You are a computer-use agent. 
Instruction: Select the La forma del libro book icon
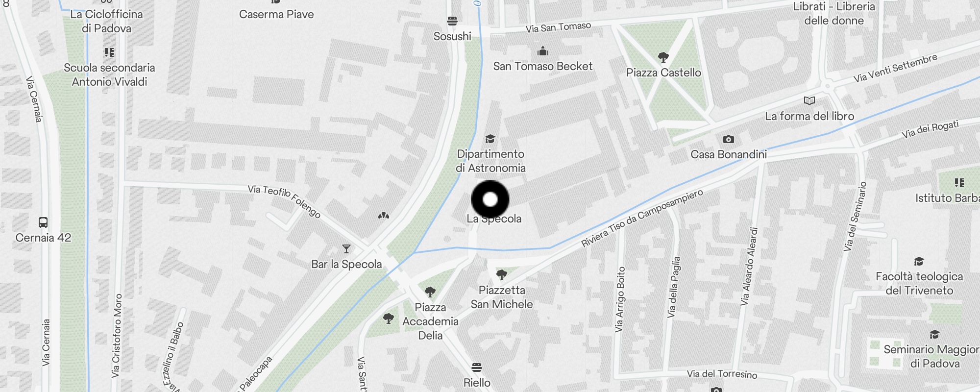809,101
